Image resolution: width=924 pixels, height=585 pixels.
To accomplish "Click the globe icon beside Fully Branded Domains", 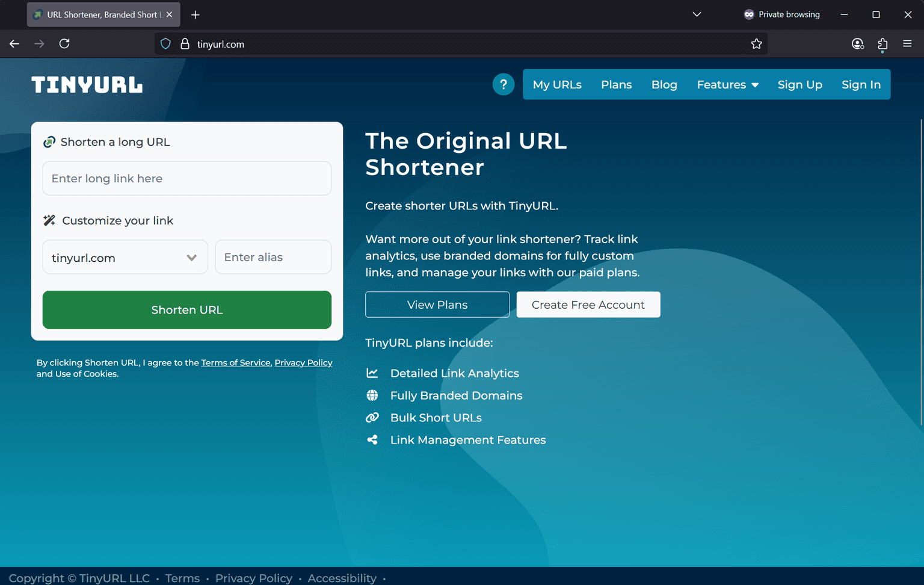I will 373,395.
